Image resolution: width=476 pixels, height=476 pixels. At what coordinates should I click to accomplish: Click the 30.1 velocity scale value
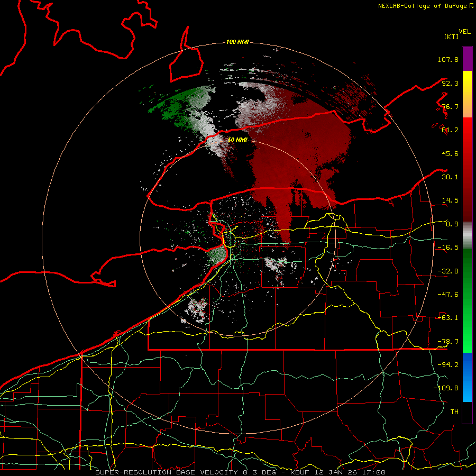450,177
